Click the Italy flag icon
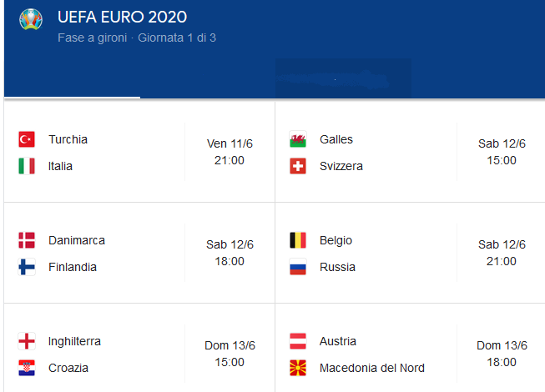This screenshot has height=392, width=545. click(27, 166)
